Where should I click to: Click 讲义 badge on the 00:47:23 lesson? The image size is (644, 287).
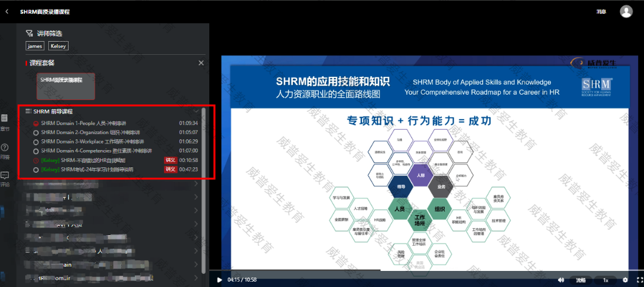pos(171,169)
